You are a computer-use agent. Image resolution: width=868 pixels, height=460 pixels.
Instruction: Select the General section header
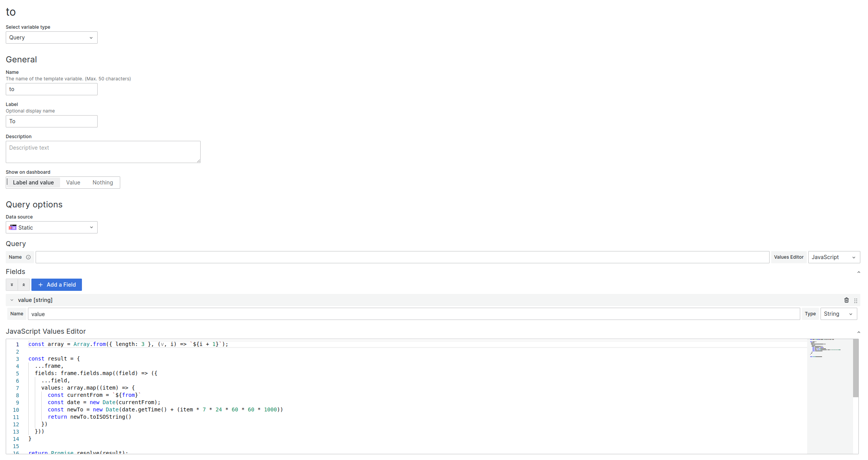pyautogui.click(x=21, y=59)
